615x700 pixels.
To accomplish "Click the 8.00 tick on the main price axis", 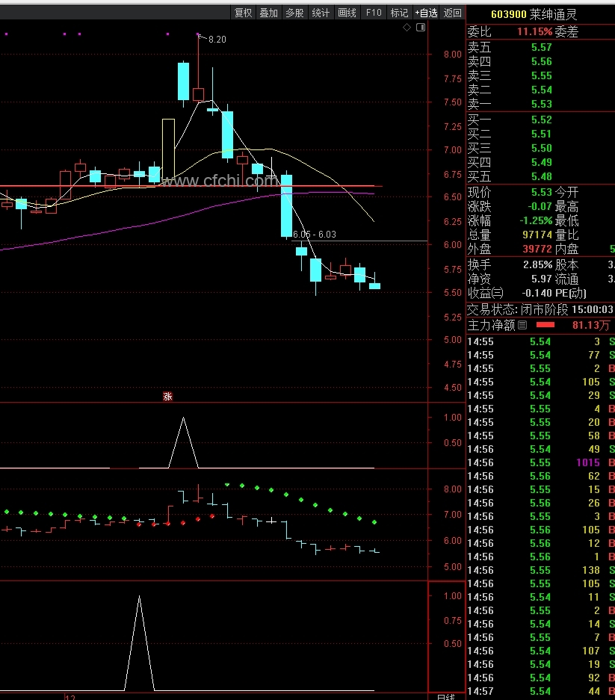I will (452, 55).
